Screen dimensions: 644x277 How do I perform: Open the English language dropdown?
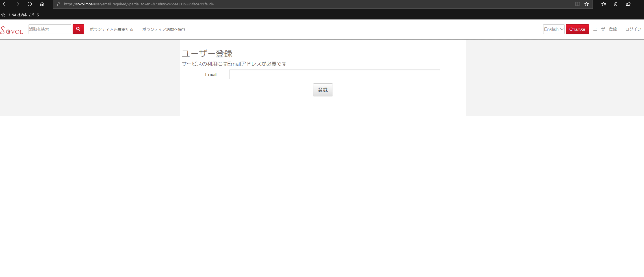point(553,29)
